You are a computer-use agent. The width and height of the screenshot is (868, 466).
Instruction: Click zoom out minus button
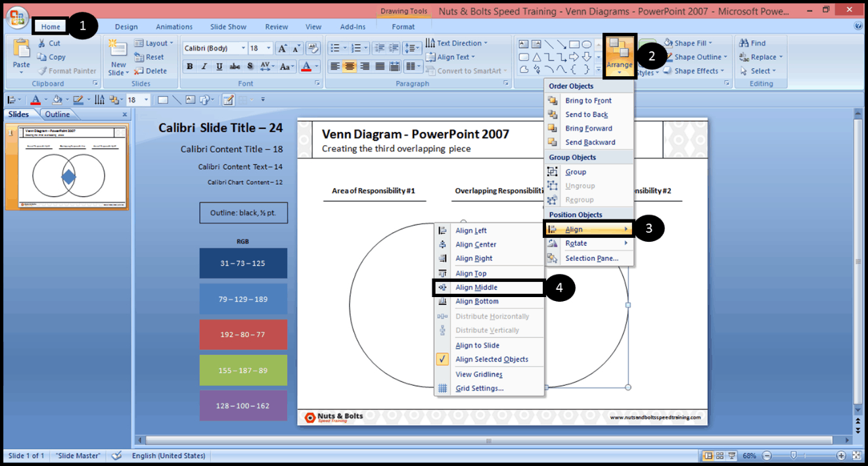pos(767,455)
